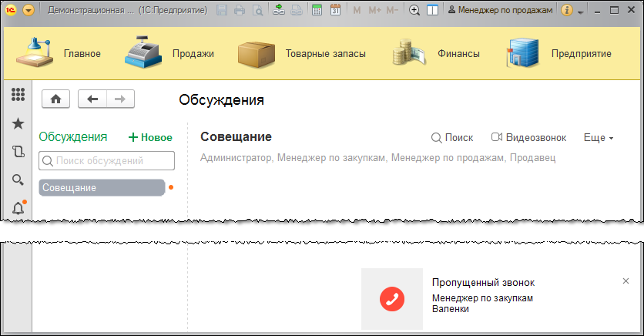Click the 1C logo icon in title bar

11,10
